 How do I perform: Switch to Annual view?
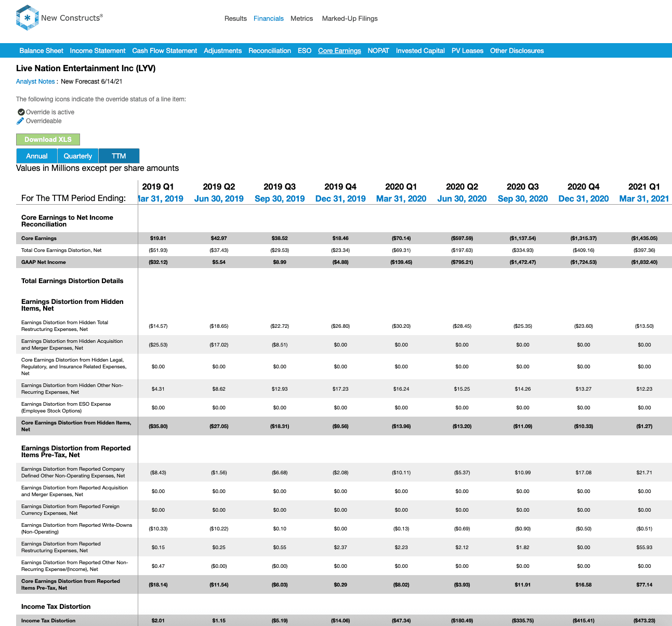[x=37, y=156]
